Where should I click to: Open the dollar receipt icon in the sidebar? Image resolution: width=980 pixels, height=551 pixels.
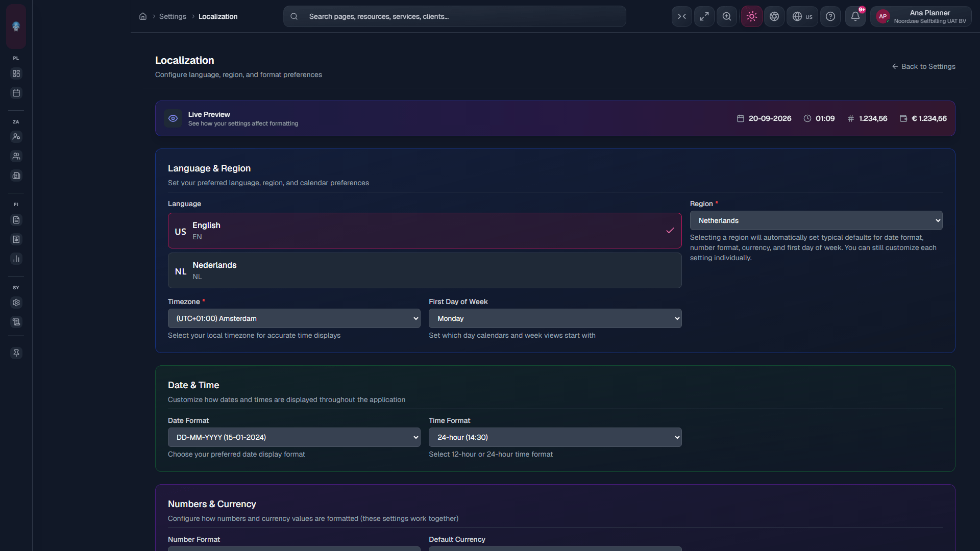(x=16, y=239)
